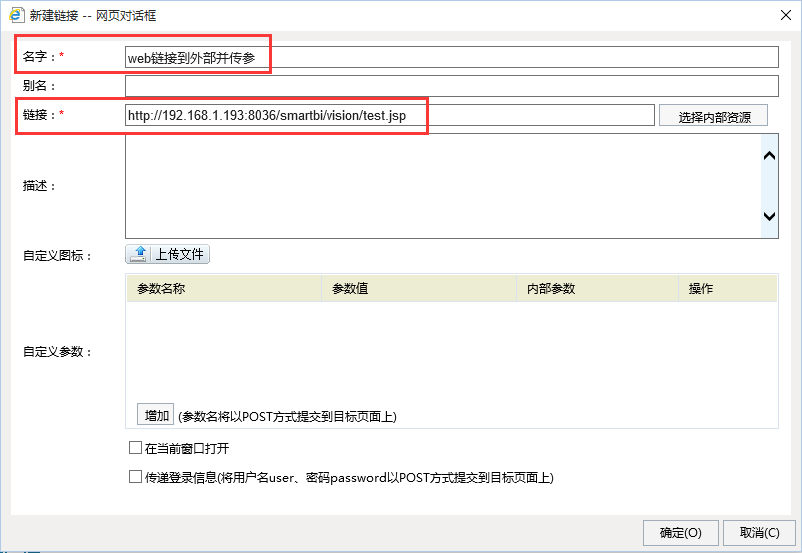Click the 参数值 column header
The width and height of the screenshot is (802, 553).
click(x=419, y=289)
